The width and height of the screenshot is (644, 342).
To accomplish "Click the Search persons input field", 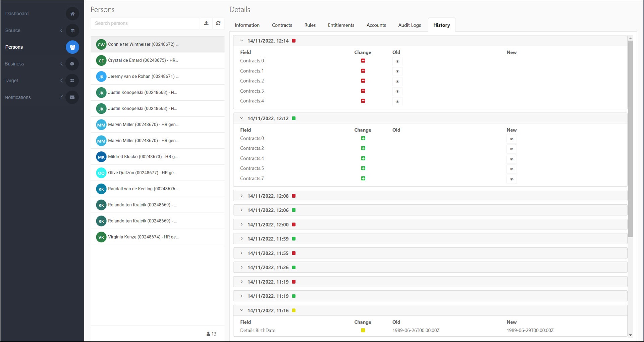I will (x=145, y=23).
